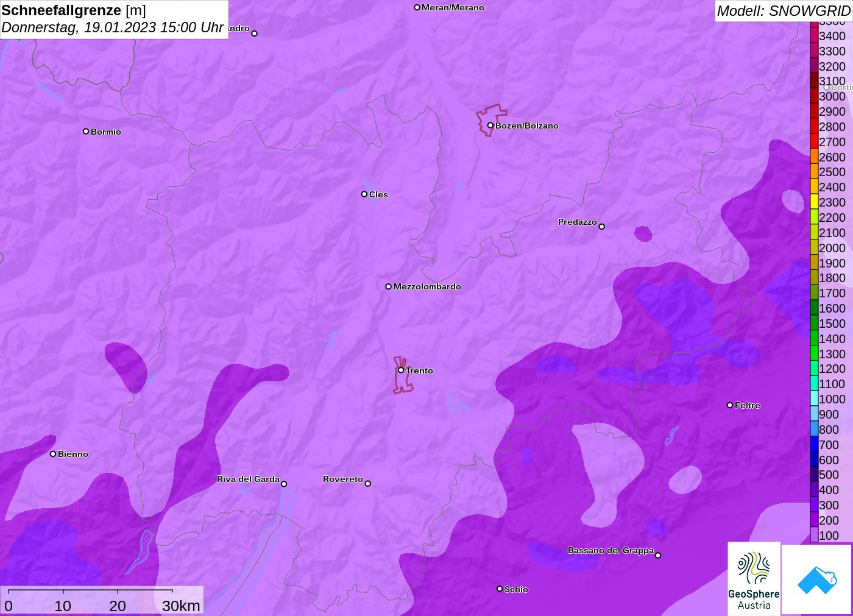Viewport: 853px width, 616px height.
Task: Pick the 2000 m legend color
Action: pyautogui.click(x=814, y=247)
